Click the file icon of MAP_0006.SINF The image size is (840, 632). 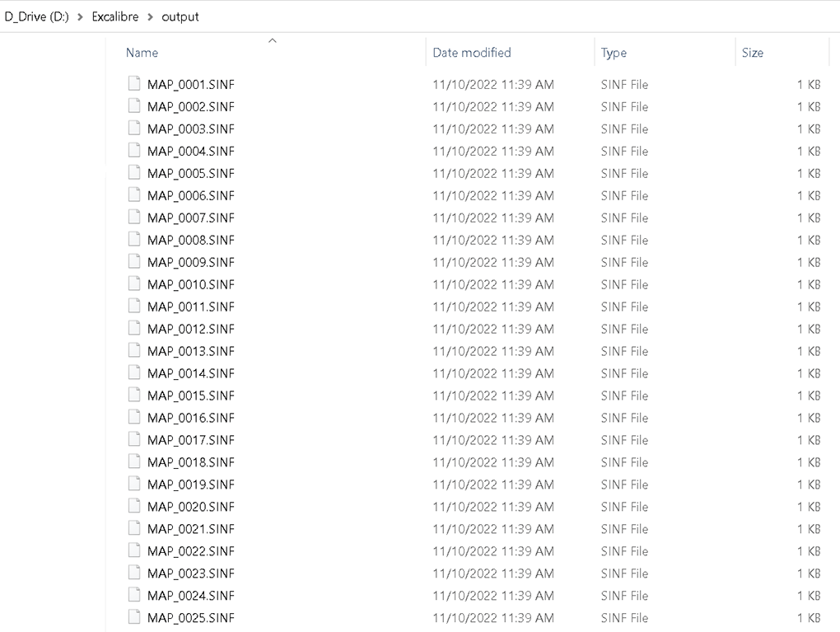tap(134, 194)
